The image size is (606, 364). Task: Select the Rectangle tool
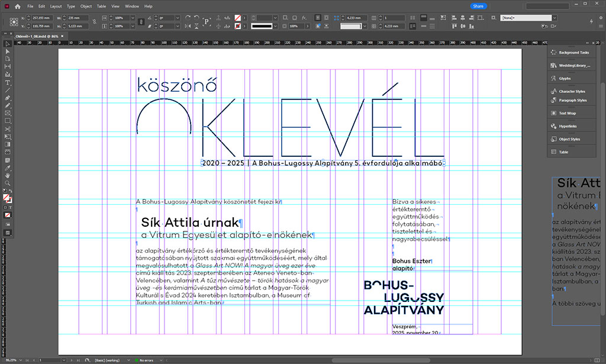point(7,121)
